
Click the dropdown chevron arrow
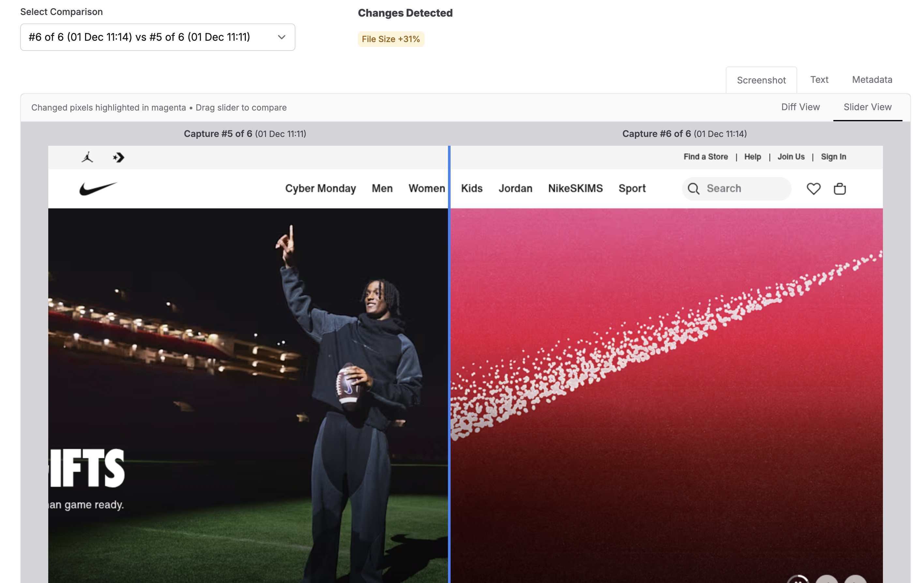(x=282, y=37)
